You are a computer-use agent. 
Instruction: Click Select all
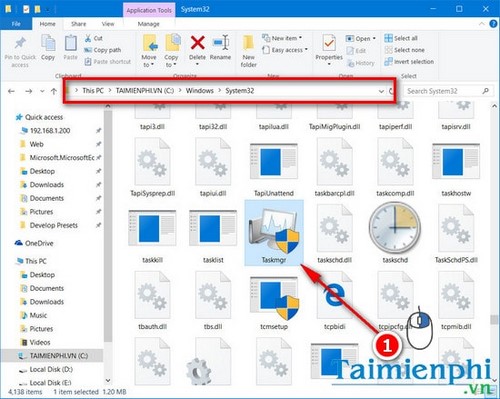point(401,38)
